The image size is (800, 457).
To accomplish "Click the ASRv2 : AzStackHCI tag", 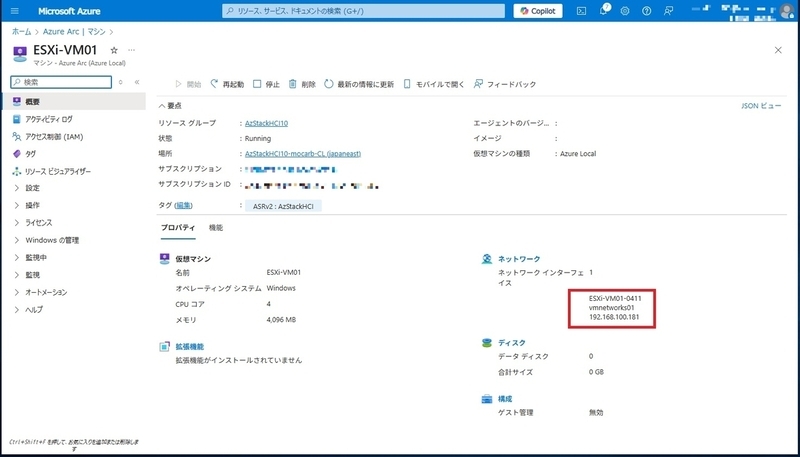I will tap(283, 206).
